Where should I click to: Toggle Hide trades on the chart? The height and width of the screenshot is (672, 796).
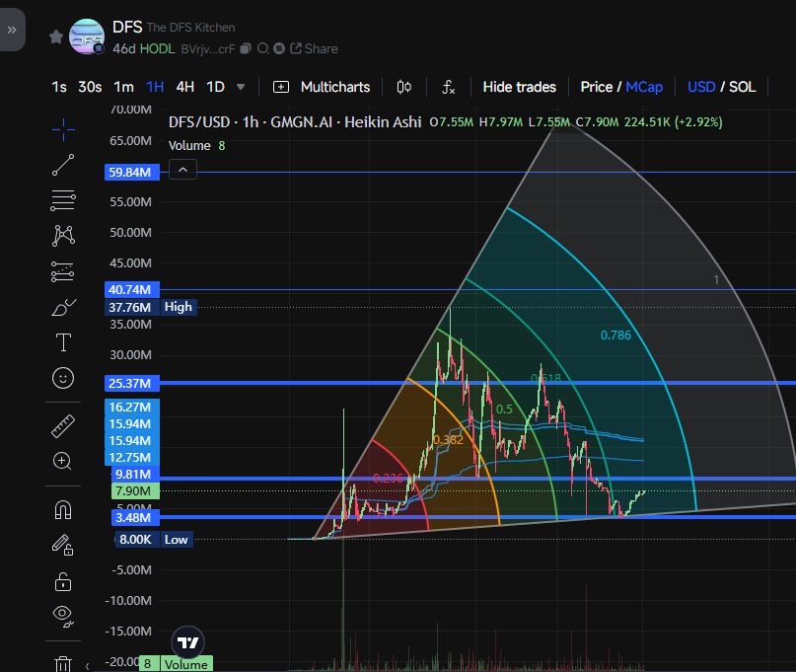pos(519,87)
